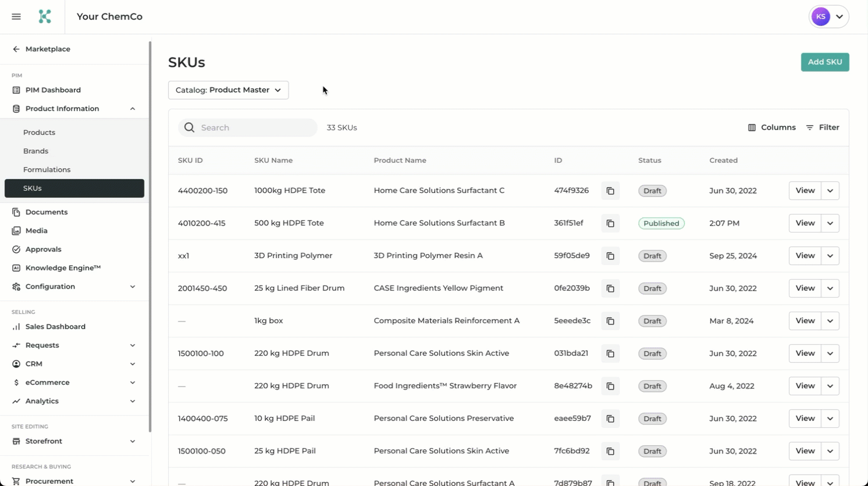
Task: Copy ID 8e48274b for Strawberry Flavor SKU
Action: click(x=610, y=386)
